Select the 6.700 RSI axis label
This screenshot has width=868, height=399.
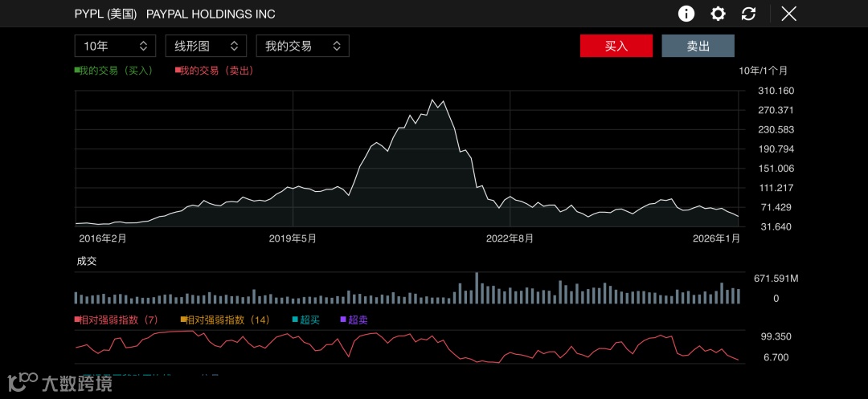pos(776,357)
